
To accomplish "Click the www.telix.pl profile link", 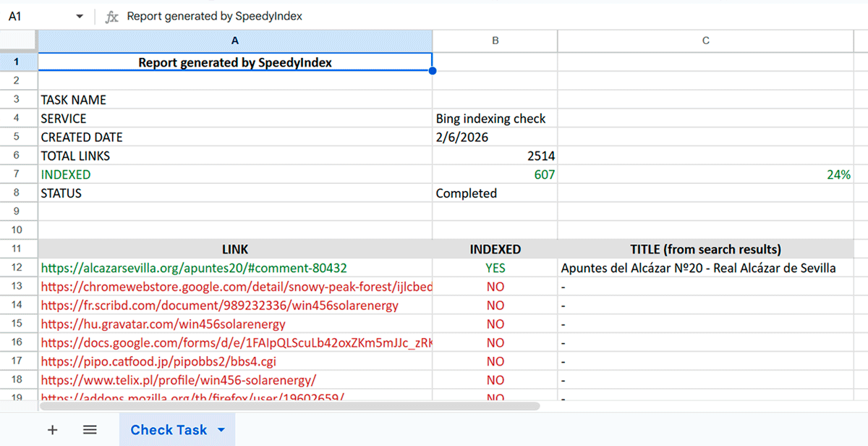I will [x=178, y=380].
